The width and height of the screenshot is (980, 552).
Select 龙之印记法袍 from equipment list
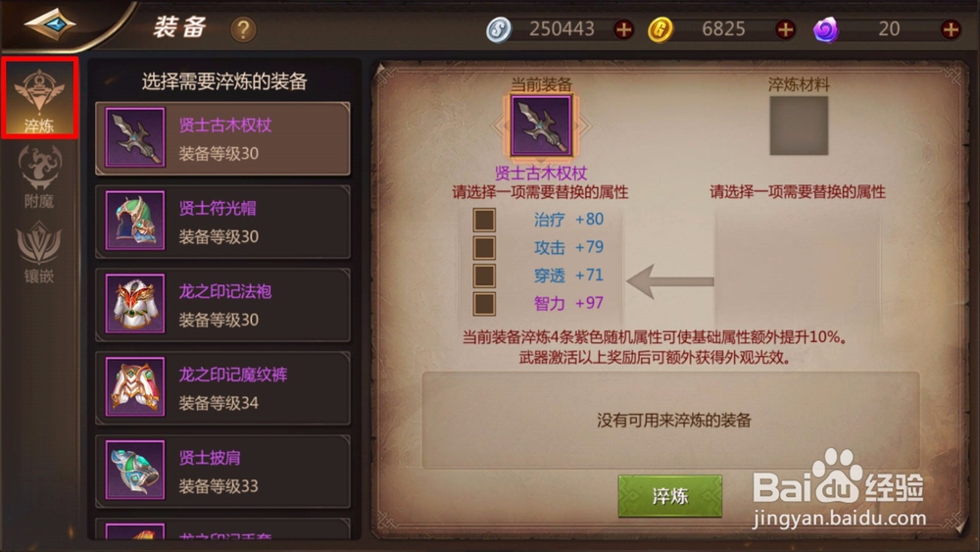(x=222, y=305)
